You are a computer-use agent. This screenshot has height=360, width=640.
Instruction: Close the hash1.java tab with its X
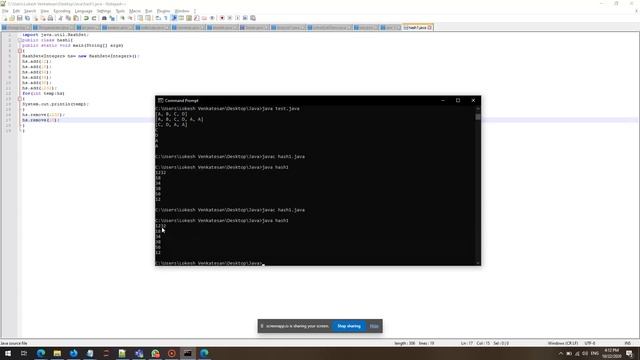tap(430, 27)
